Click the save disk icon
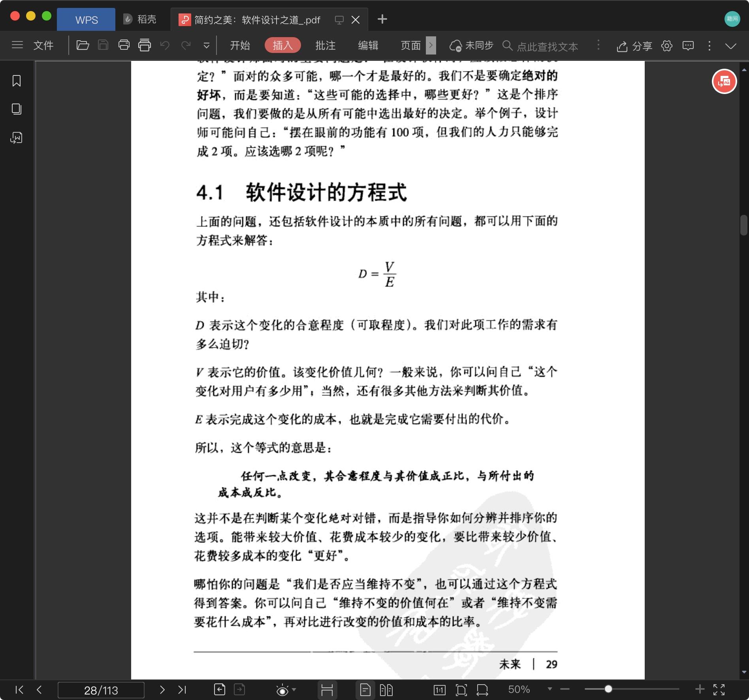The height and width of the screenshot is (700, 749). 103,45
